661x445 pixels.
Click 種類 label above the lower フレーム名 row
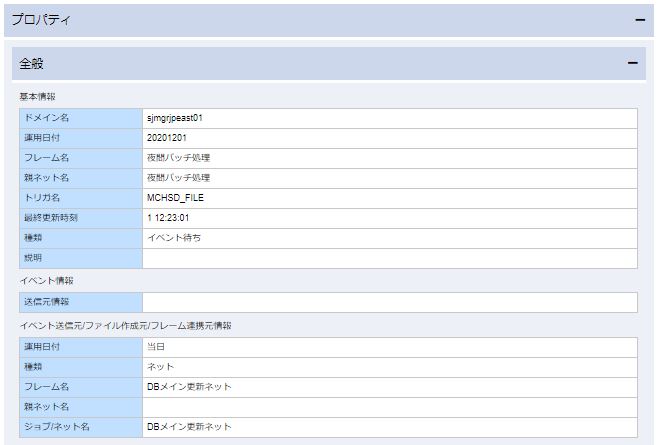coord(81,367)
